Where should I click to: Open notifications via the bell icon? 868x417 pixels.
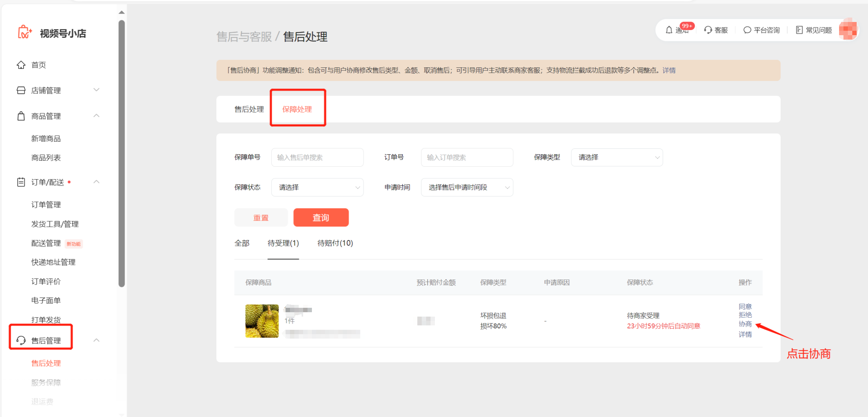(x=669, y=30)
